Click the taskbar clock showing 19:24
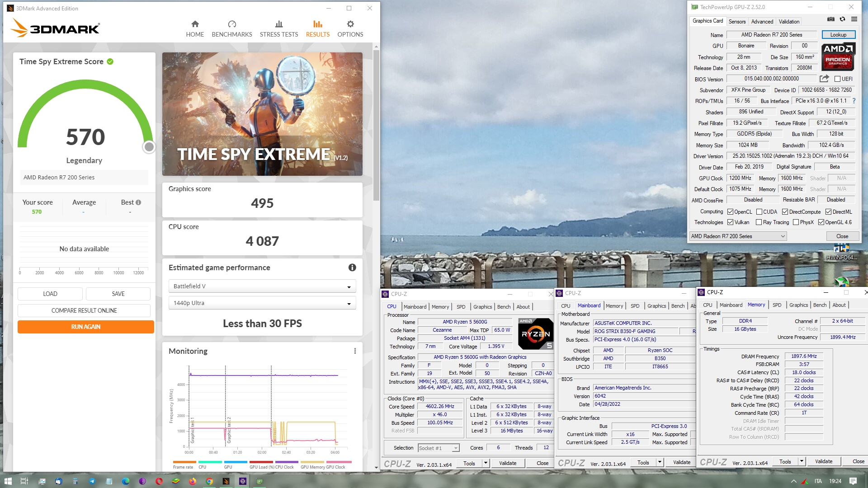868x488 pixels. (835, 481)
